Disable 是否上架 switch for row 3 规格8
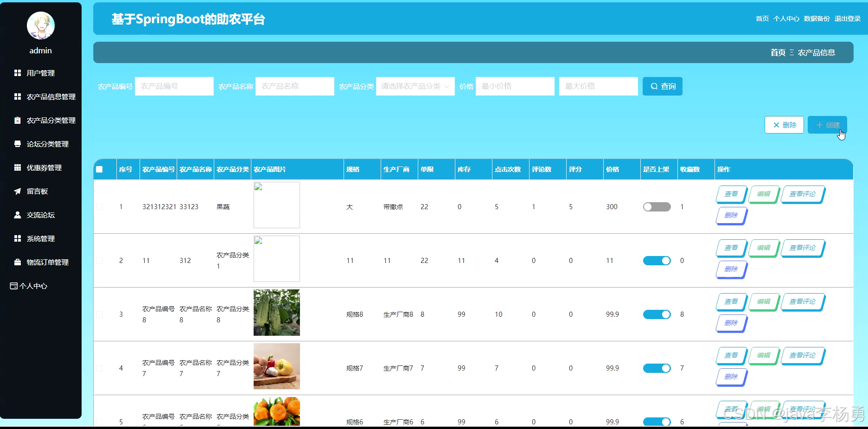Screen dimensions: 868x429 [x=657, y=314]
